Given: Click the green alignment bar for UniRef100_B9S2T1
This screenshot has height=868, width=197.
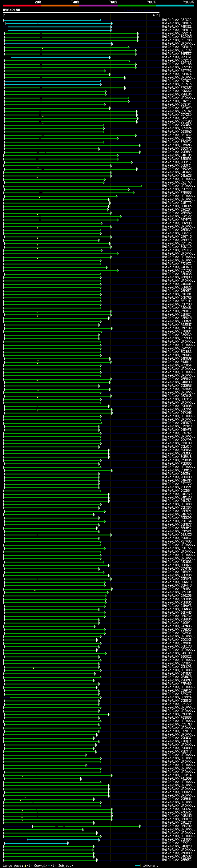Looking at the screenshot, I should click(72, 34).
